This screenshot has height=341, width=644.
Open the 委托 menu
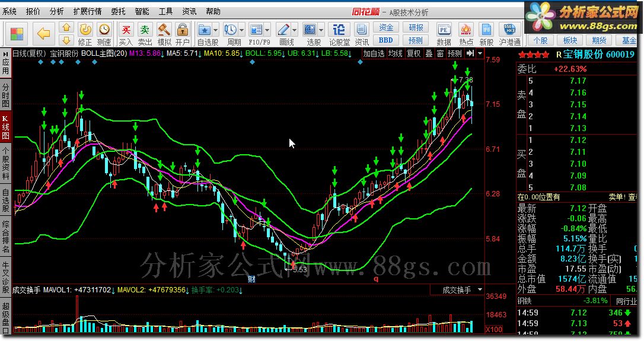point(118,11)
